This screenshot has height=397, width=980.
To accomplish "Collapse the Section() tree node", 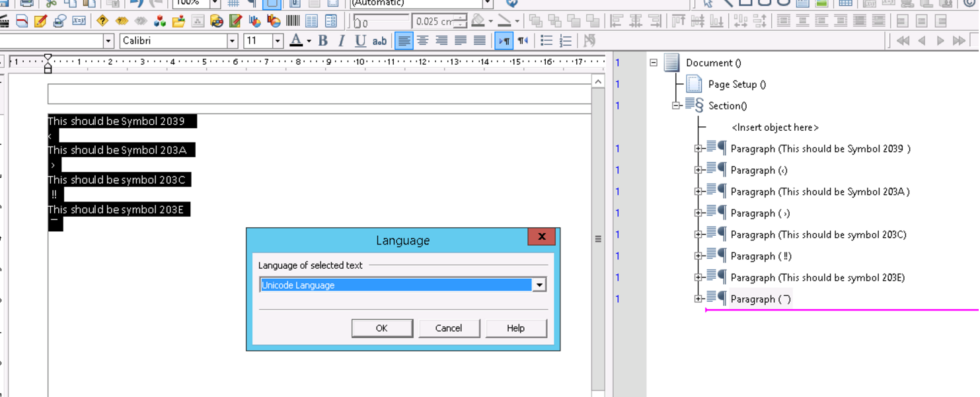I will pyautogui.click(x=676, y=106).
